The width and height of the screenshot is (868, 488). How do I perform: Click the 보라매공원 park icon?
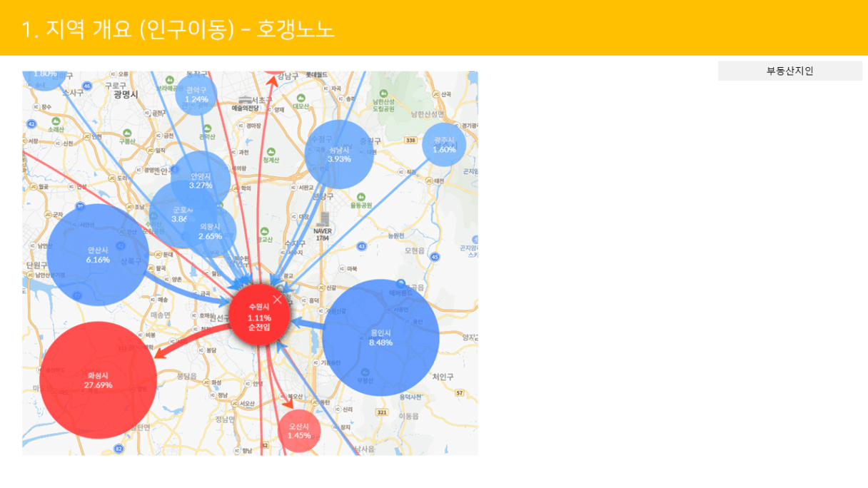click(x=171, y=79)
